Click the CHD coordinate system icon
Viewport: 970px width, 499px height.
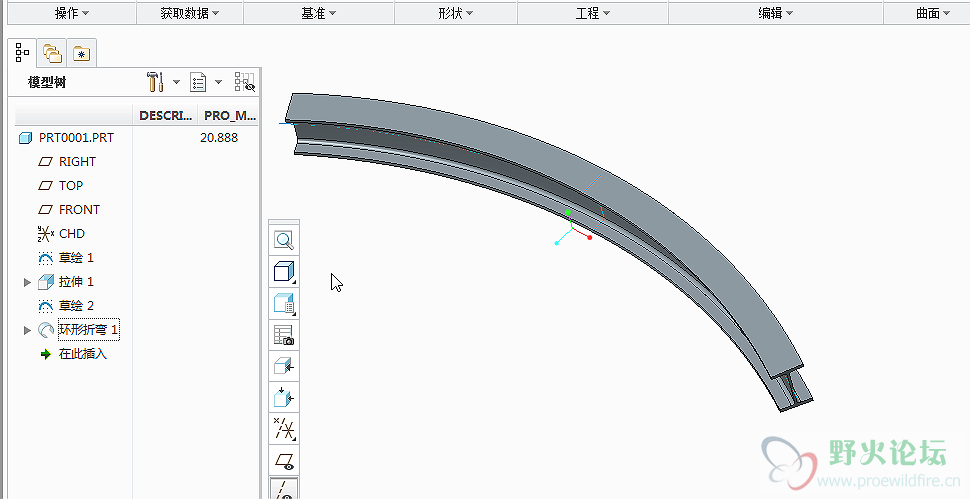(x=46, y=234)
